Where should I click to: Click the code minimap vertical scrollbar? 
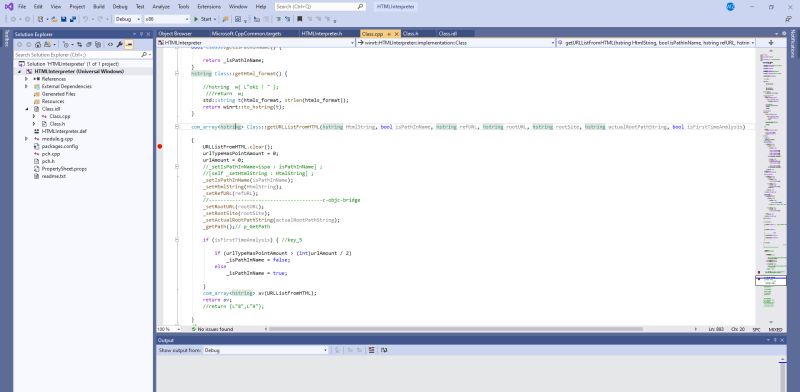[770, 186]
